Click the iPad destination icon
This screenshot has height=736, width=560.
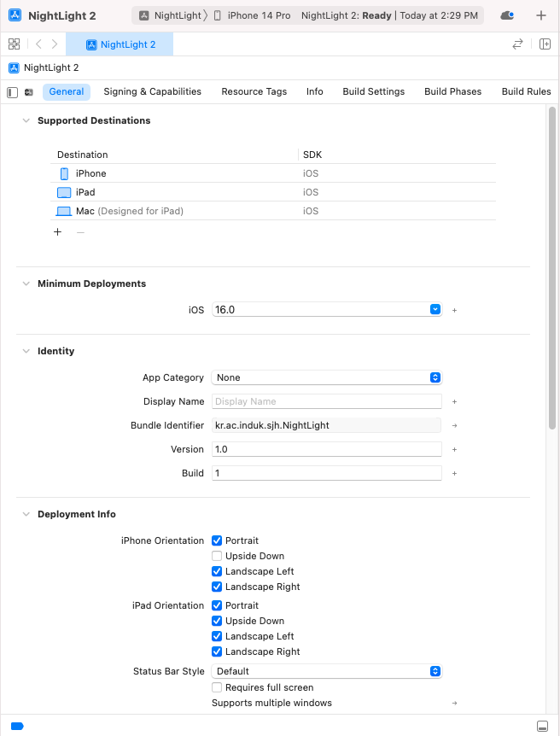tap(64, 192)
